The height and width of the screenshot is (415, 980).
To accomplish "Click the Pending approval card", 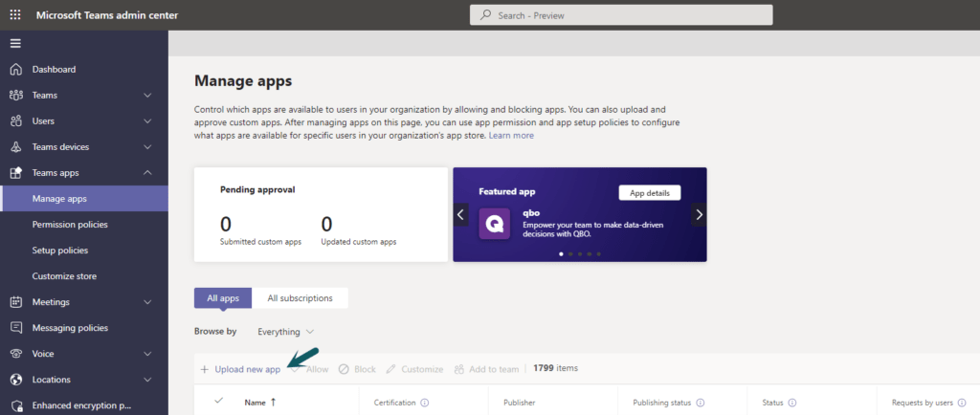I will pyautogui.click(x=321, y=214).
